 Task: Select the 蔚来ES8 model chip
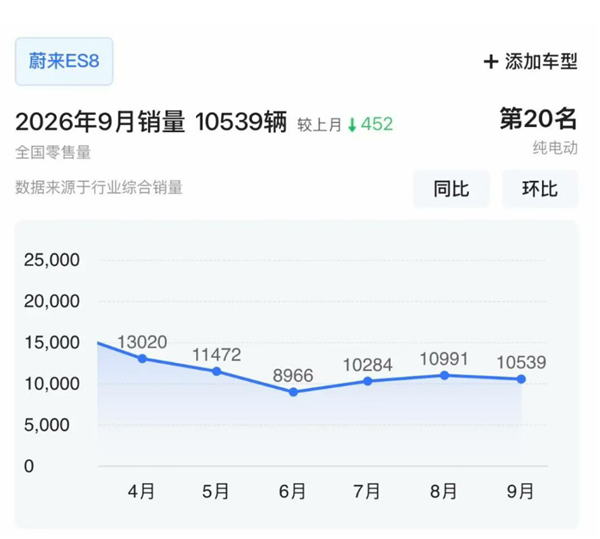tap(64, 61)
